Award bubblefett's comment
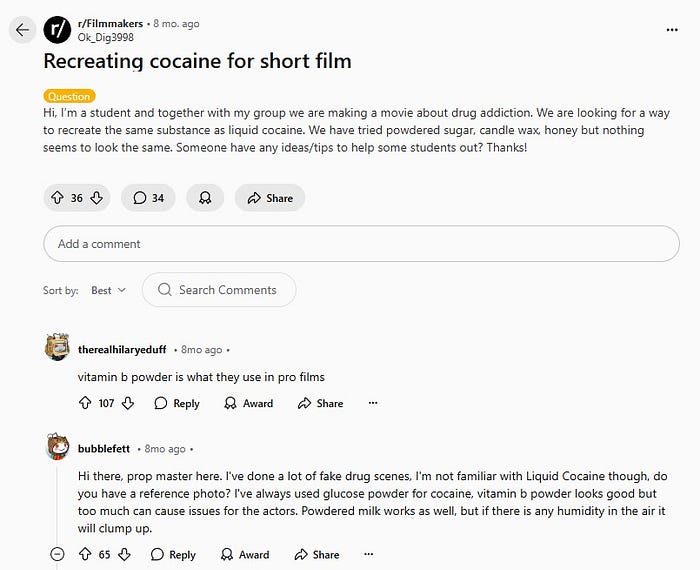 [x=245, y=554]
